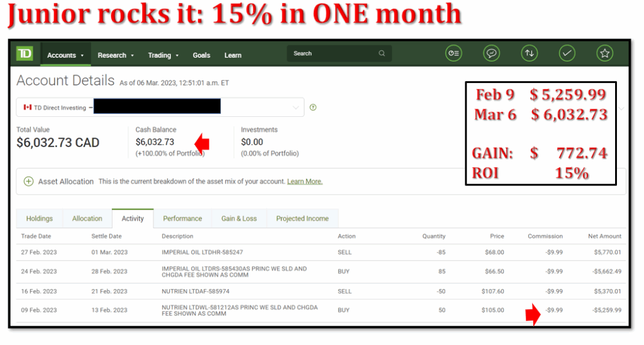Click the checkmark circle icon
The image size is (644, 345).
[x=567, y=54]
